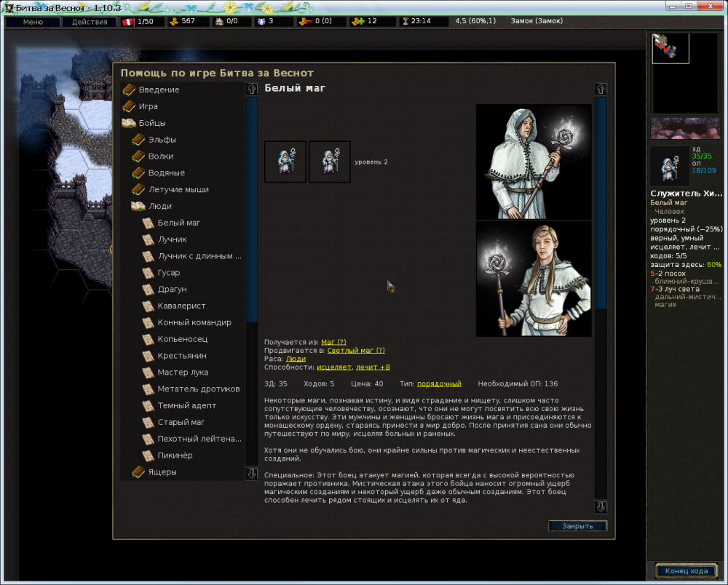Click the Драгун scroll page icon

[x=148, y=290]
